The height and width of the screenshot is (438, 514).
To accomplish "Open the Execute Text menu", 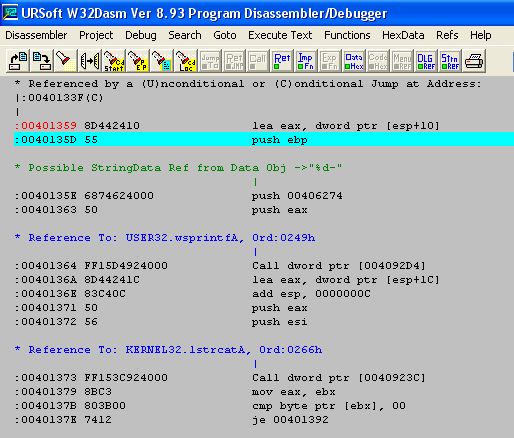I will 280,35.
